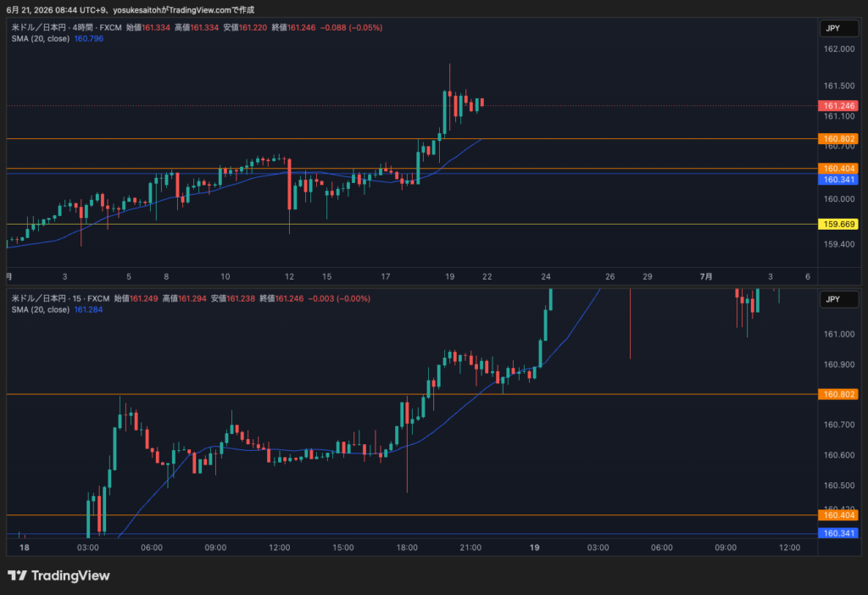Click the 161.500 price axis label
868x595 pixels.
(838, 86)
